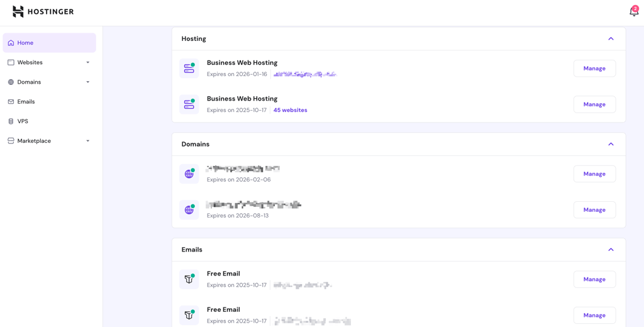Click server icon of hosting expiring 2026-01-16
This screenshot has width=644, height=327.
189,68
